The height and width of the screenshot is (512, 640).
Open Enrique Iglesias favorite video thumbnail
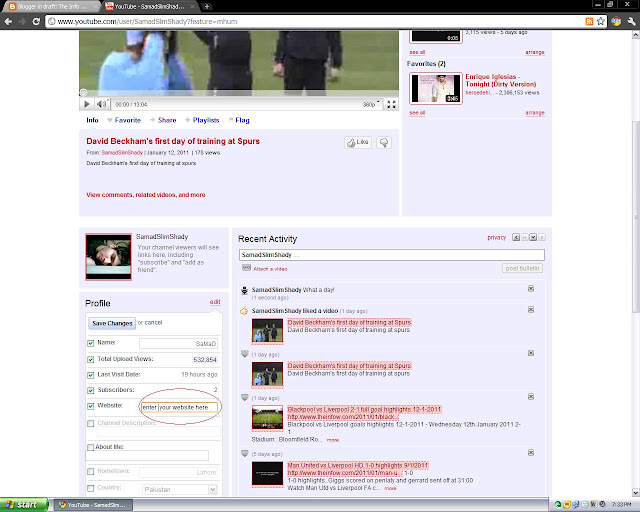436,88
